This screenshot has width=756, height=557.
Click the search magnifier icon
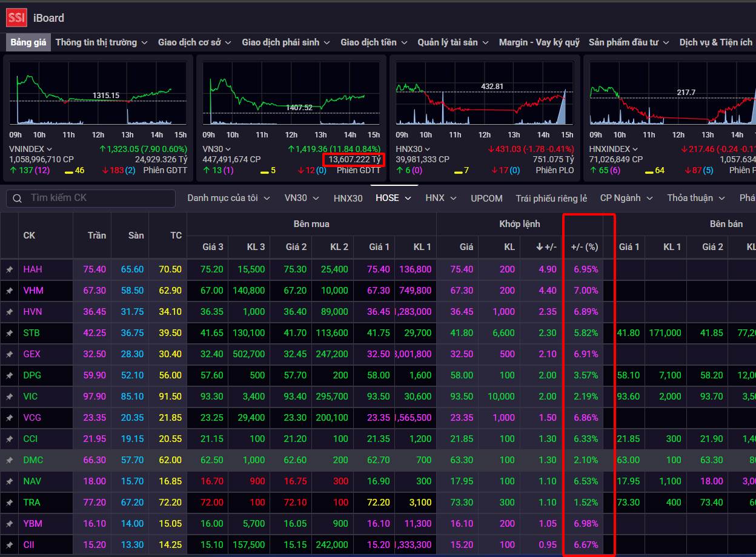18,199
